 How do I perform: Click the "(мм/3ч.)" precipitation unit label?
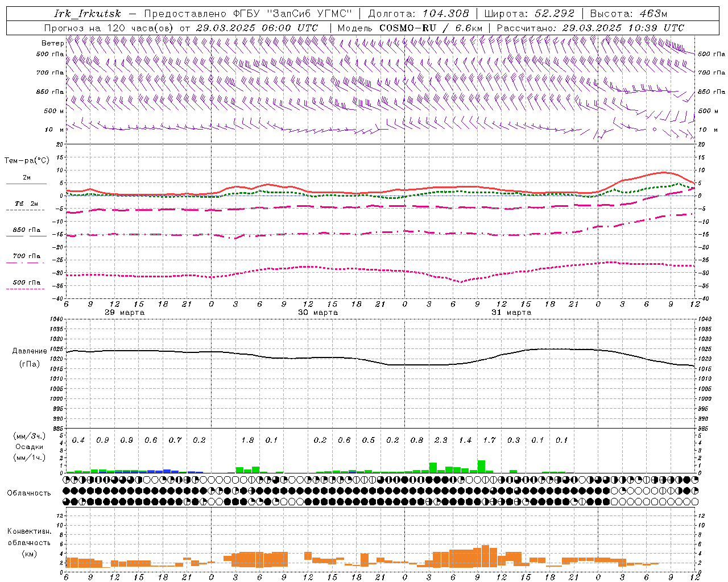point(30,436)
